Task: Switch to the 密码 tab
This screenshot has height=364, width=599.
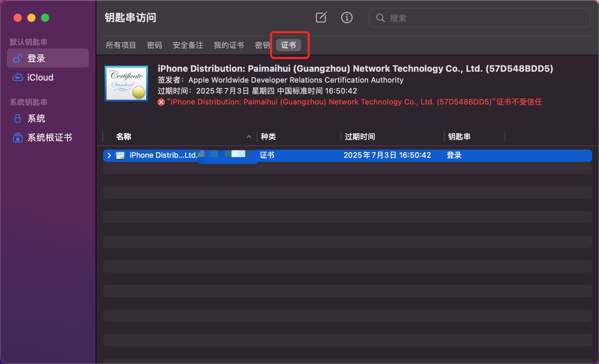Action: 154,45
